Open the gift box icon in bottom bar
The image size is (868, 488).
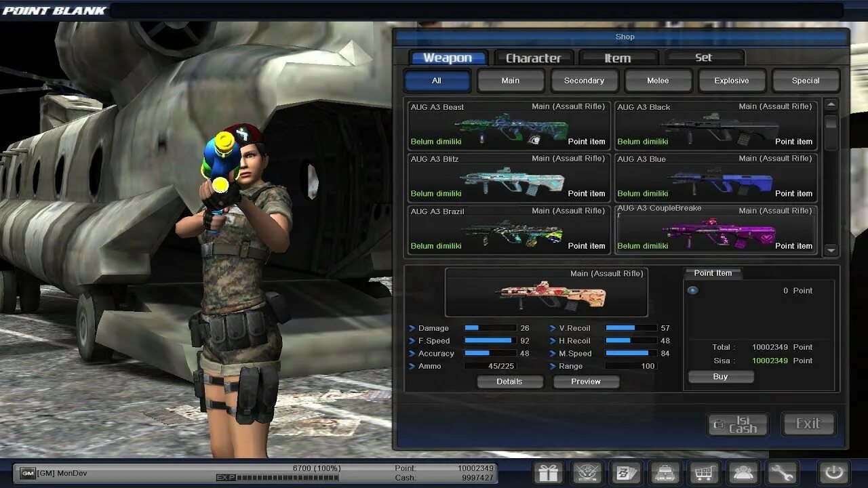point(548,472)
